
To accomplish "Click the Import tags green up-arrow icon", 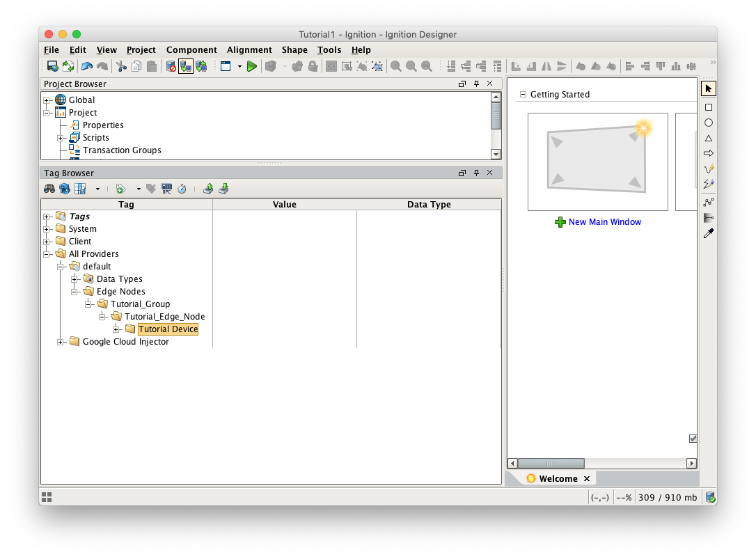I will (x=208, y=189).
